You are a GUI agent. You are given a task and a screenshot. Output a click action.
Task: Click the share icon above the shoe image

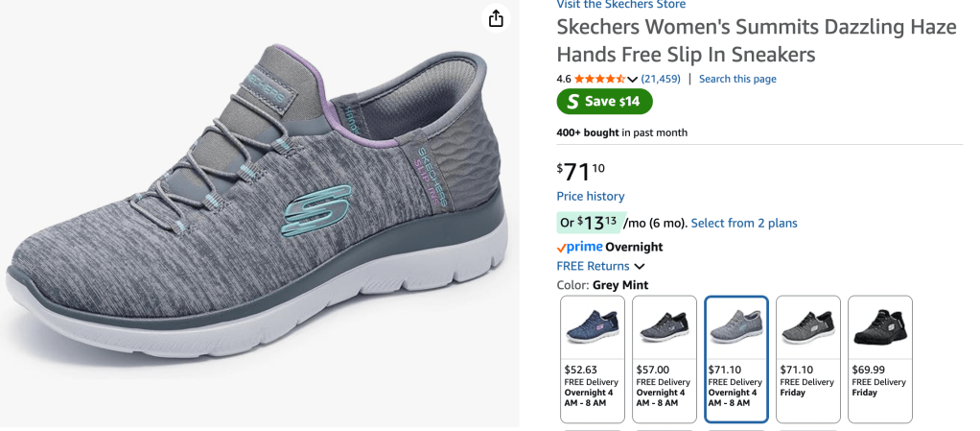[x=496, y=19]
